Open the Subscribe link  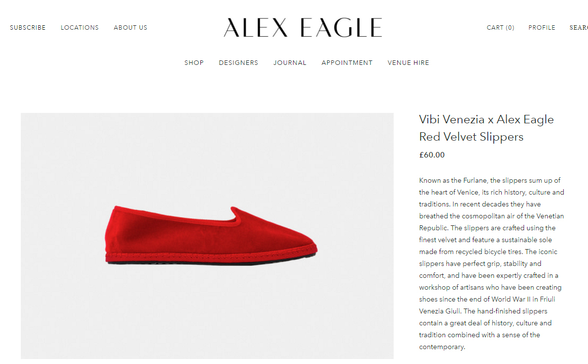pos(28,28)
